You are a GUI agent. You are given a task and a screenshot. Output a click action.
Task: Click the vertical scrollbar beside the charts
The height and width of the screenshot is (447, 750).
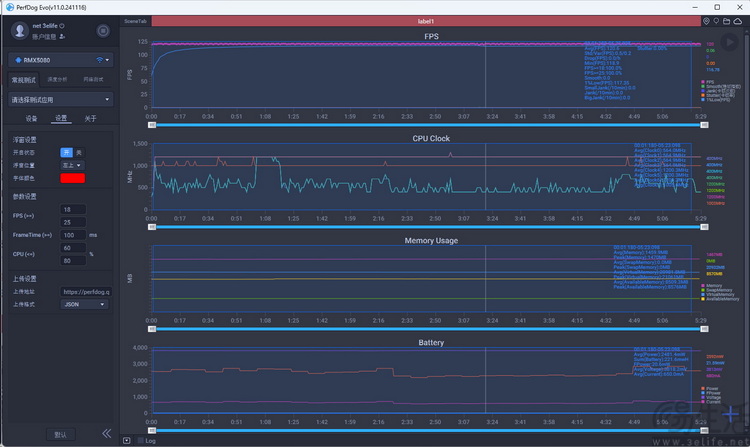point(746,229)
